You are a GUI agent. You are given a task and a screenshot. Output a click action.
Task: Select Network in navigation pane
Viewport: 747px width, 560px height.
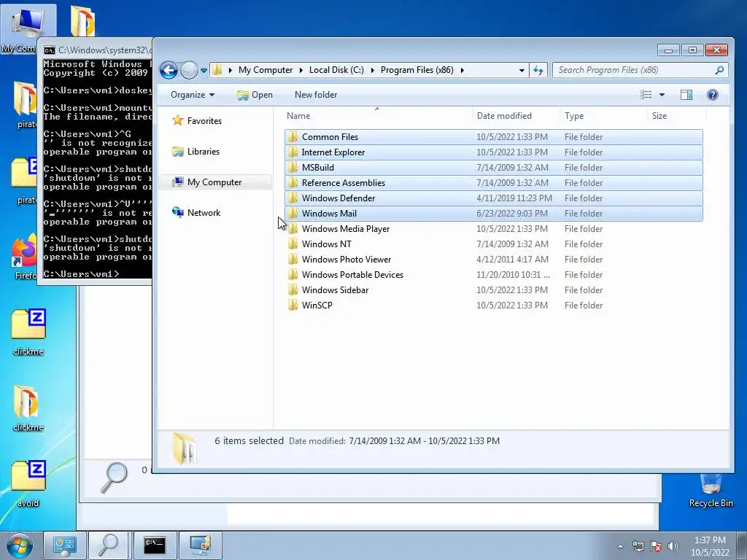click(196, 212)
